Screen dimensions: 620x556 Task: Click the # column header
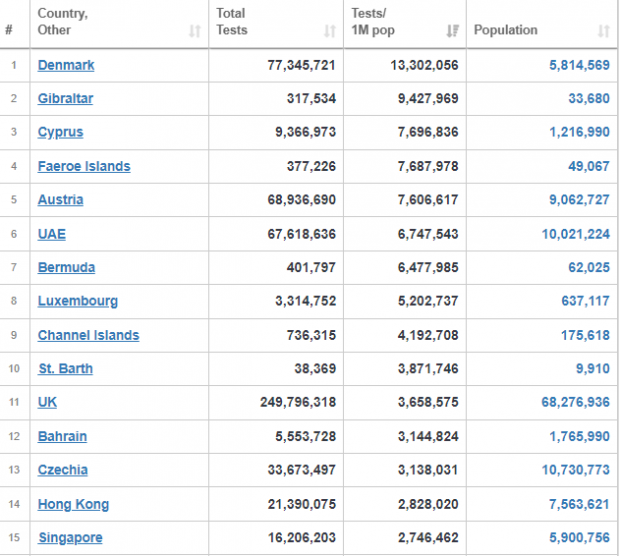(9, 30)
